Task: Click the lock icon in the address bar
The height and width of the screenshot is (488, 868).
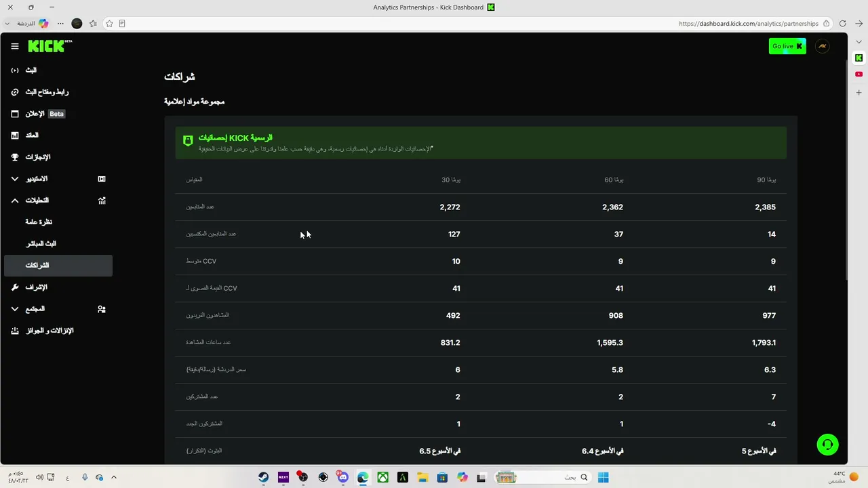Action: tap(826, 24)
